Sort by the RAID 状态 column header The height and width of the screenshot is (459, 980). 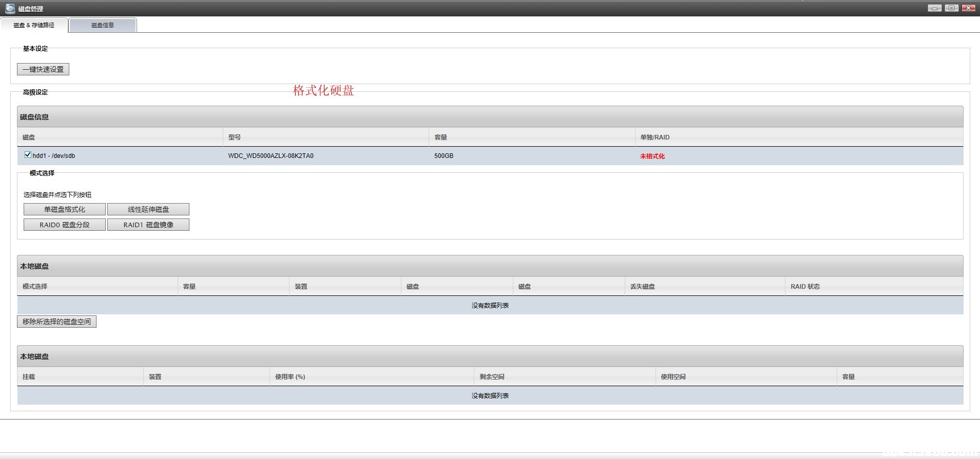(x=805, y=287)
